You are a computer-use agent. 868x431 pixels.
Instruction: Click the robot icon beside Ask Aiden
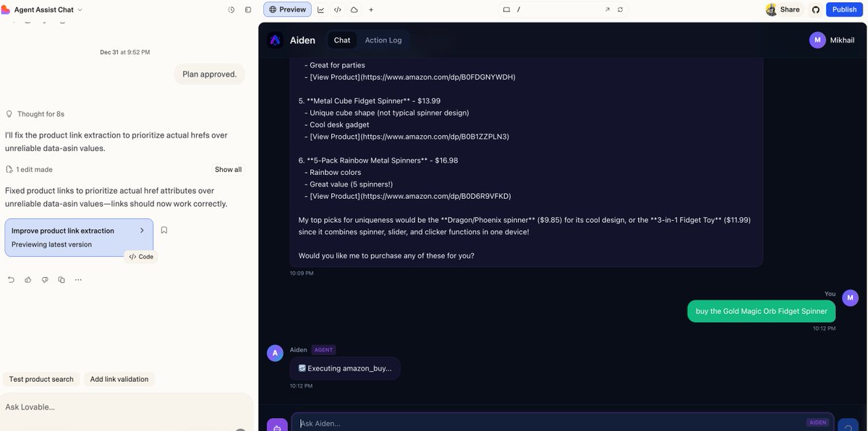pyautogui.click(x=277, y=427)
